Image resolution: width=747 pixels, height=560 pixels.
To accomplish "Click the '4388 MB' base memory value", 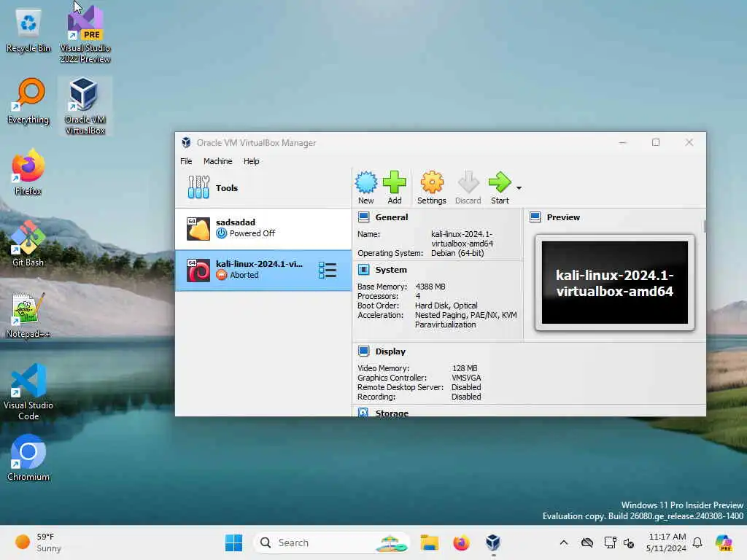I will click(430, 287).
